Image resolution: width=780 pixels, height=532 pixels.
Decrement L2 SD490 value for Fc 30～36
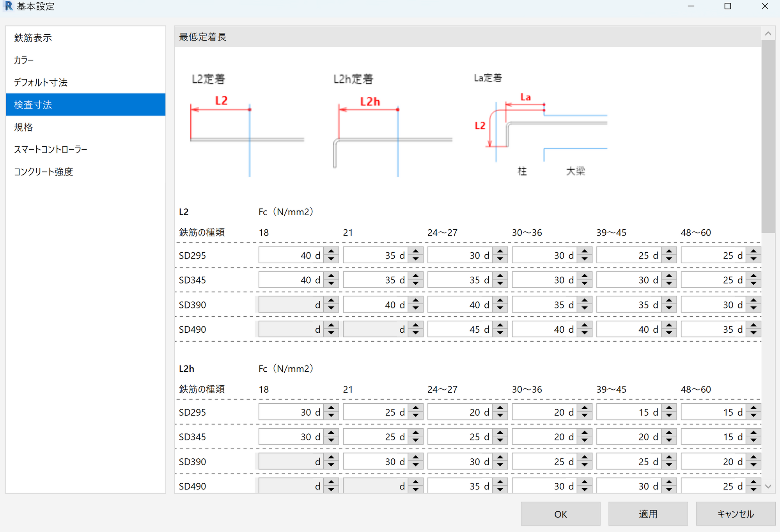(x=585, y=333)
